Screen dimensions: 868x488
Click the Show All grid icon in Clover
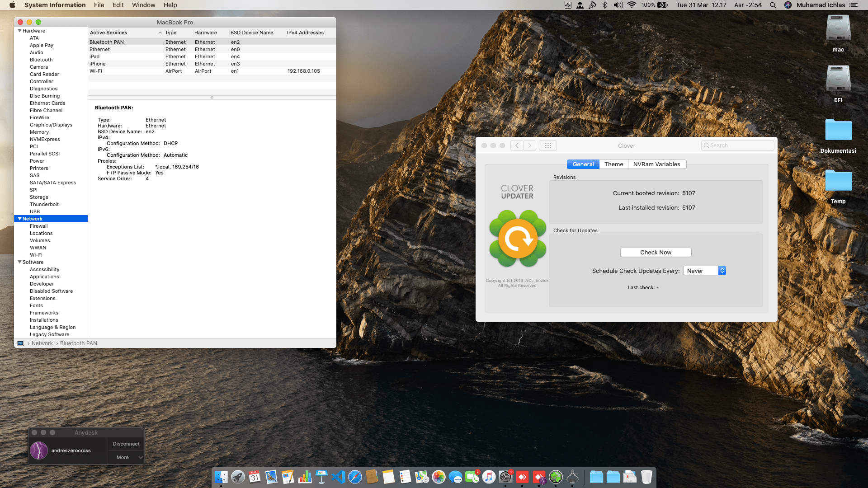[547, 145]
